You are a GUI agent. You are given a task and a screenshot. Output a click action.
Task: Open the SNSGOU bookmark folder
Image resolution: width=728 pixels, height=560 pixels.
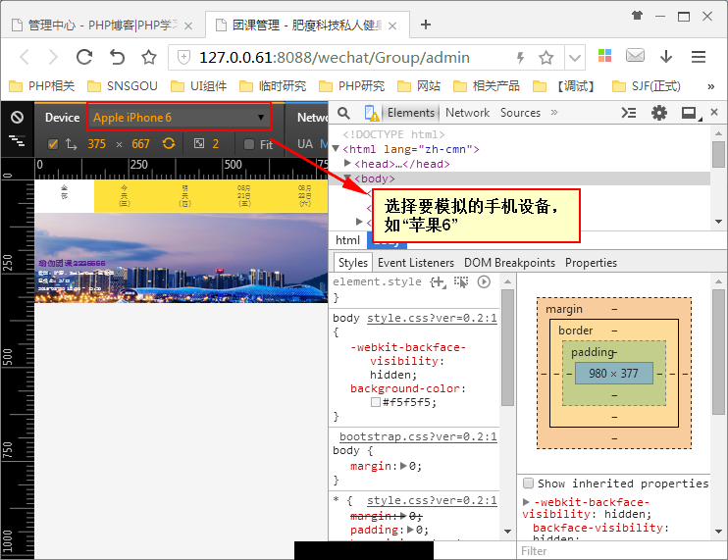coord(123,86)
